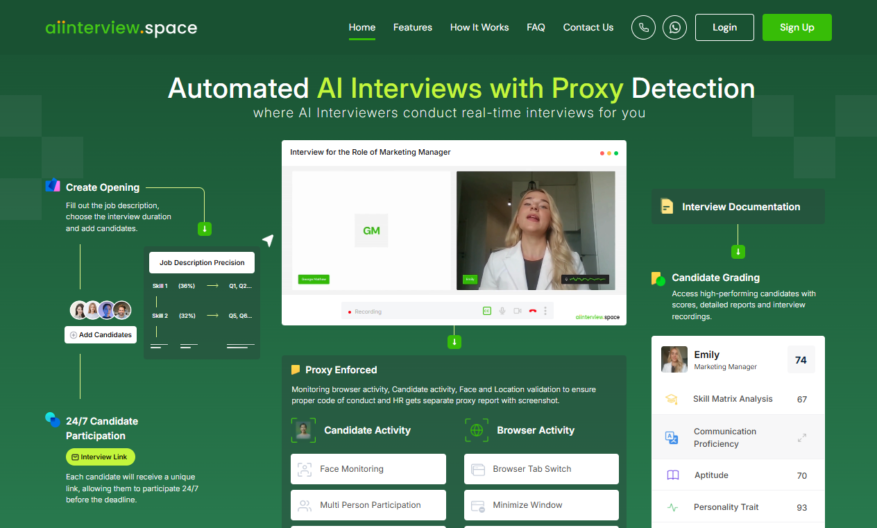Click the Recording indicator
Image resolution: width=877 pixels, height=528 pixels.
click(x=365, y=312)
